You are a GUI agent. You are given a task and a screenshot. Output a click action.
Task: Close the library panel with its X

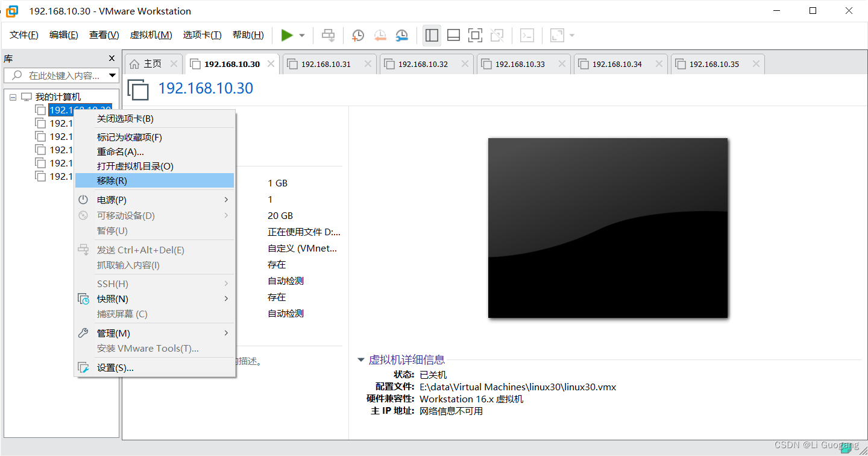[x=112, y=59]
